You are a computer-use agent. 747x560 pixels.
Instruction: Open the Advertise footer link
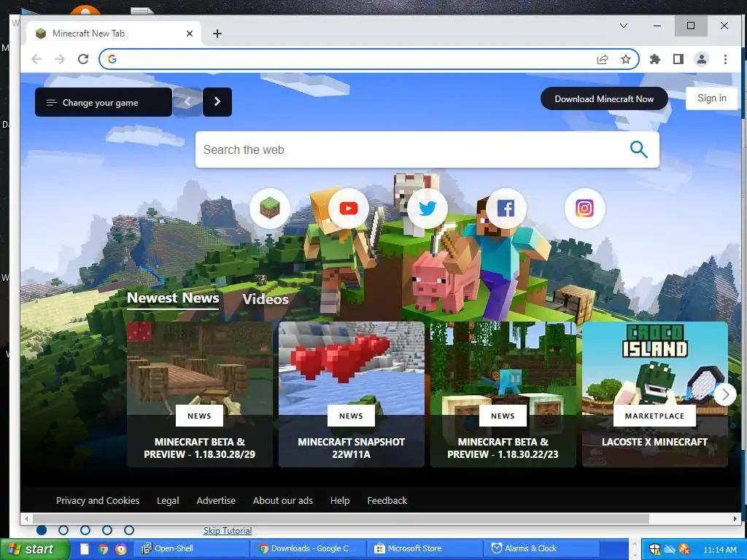point(216,500)
